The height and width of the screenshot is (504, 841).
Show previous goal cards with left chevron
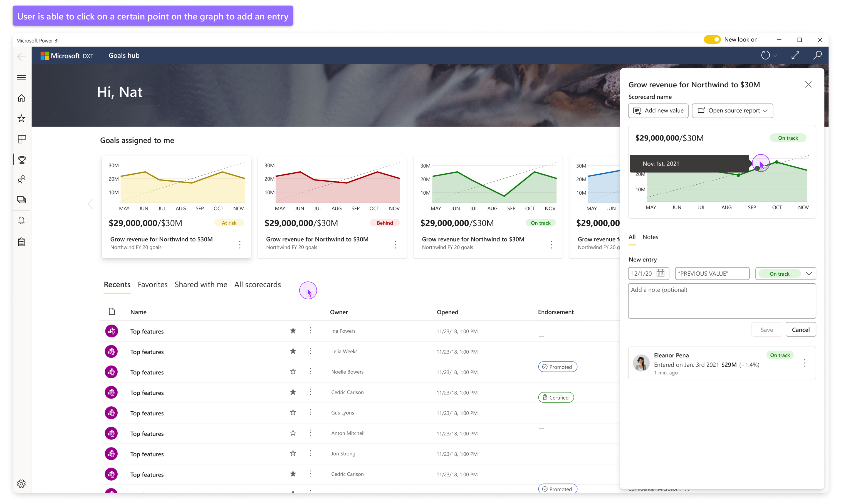(x=90, y=204)
